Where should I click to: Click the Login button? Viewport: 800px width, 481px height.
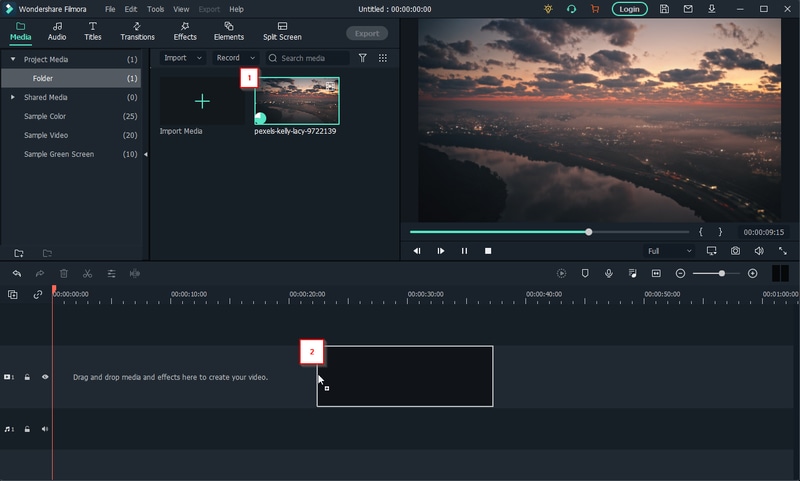[630, 9]
